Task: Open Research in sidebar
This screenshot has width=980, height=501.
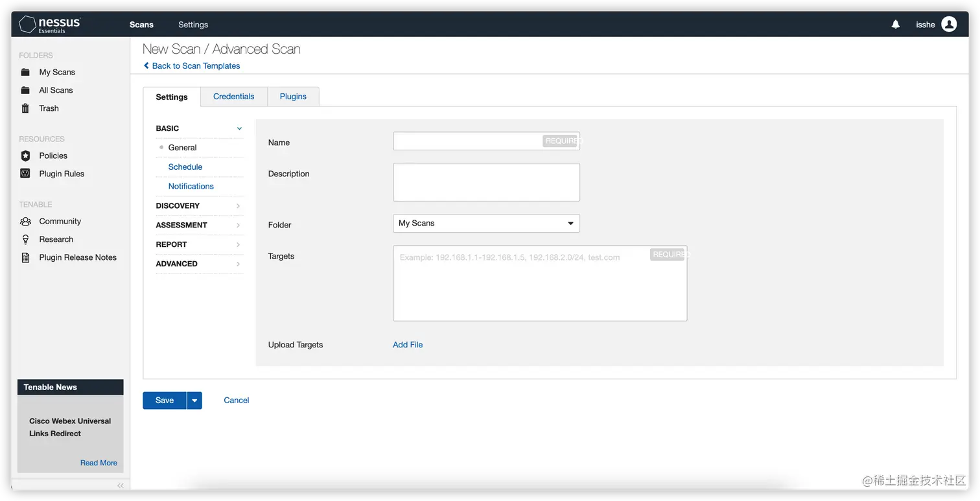Action: pyautogui.click(x=56, y=239)
